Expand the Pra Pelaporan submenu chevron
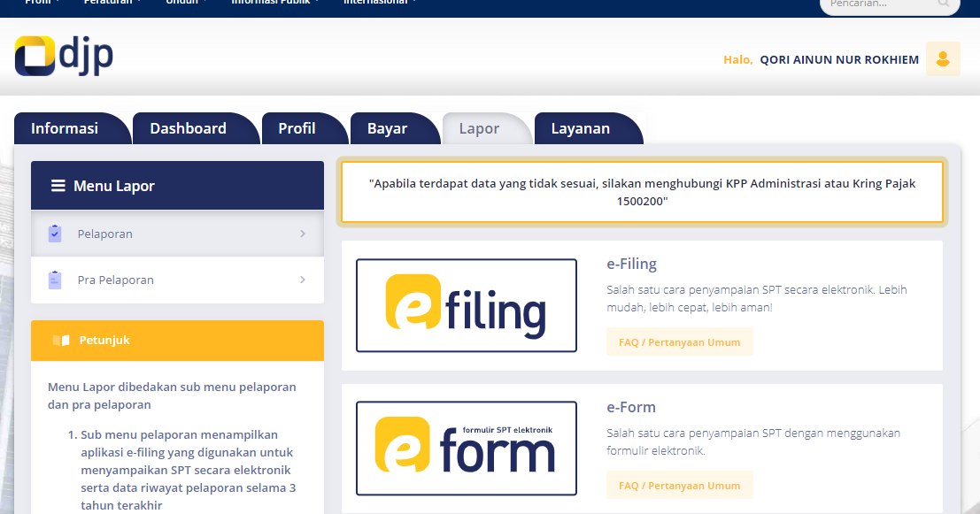The height and width of the screenshot is (514, 980). pyautogui.click(x=303, y=280)
